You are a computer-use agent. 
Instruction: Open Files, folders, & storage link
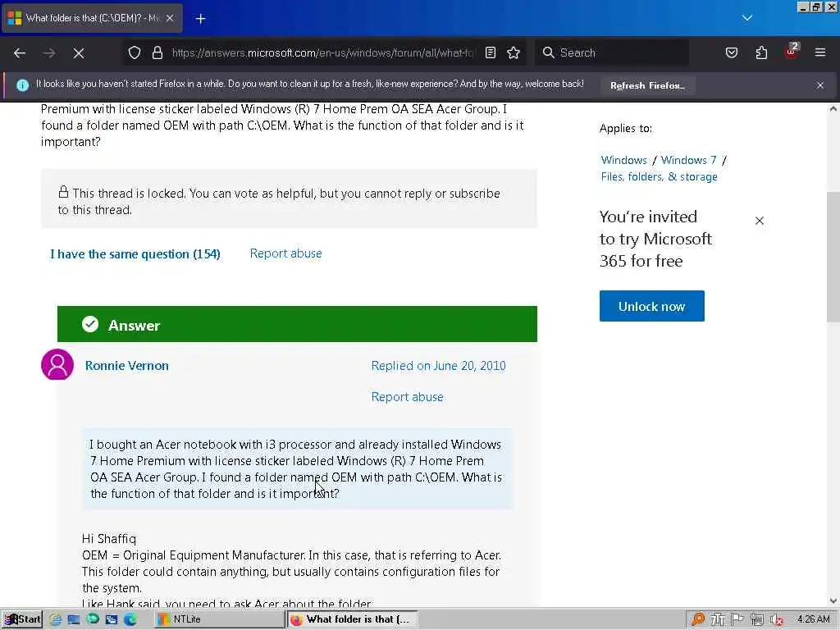[x=659, y=177]
